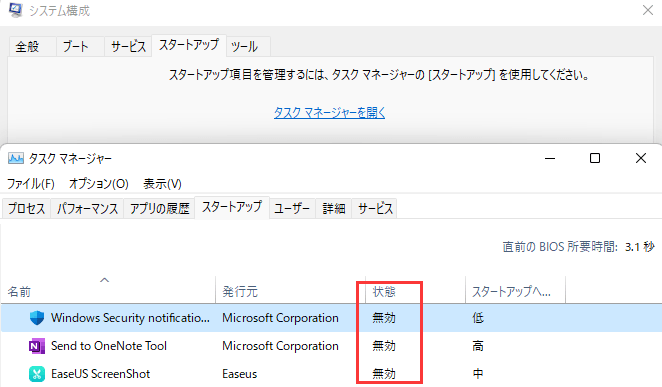The width and height of the screenshot is (662, 387).
Task: Select the Windows Security notification row name
Action: click(130, 318)
